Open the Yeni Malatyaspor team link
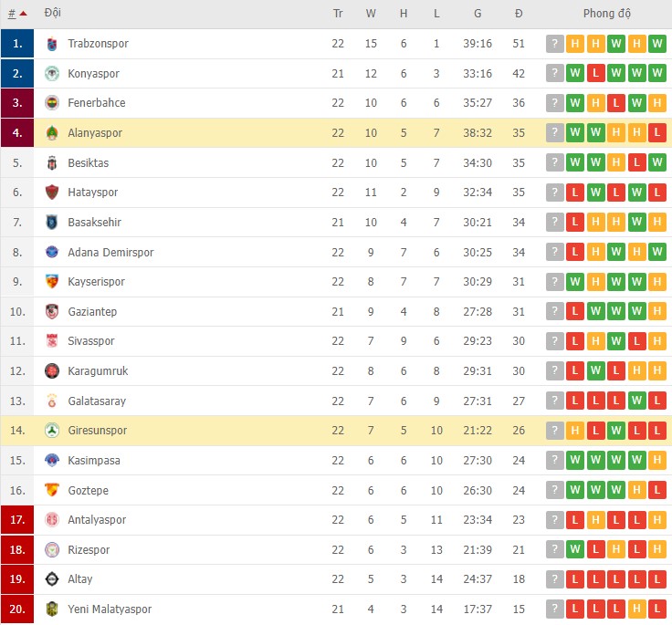 click(110, 609)
